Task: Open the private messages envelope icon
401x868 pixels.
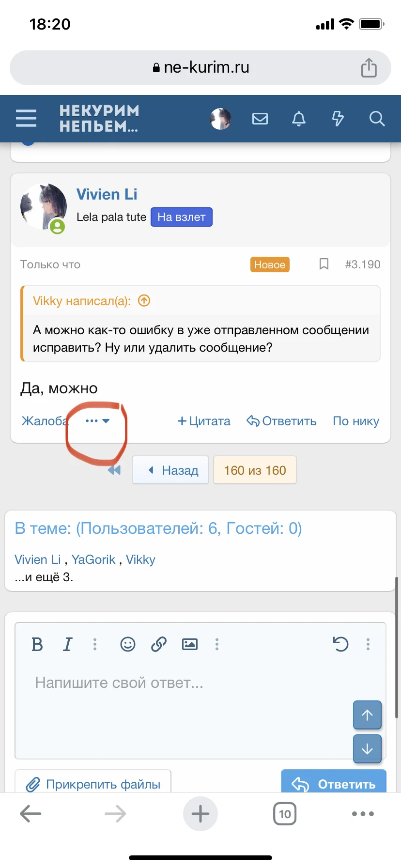Action: tap(260, 119)
